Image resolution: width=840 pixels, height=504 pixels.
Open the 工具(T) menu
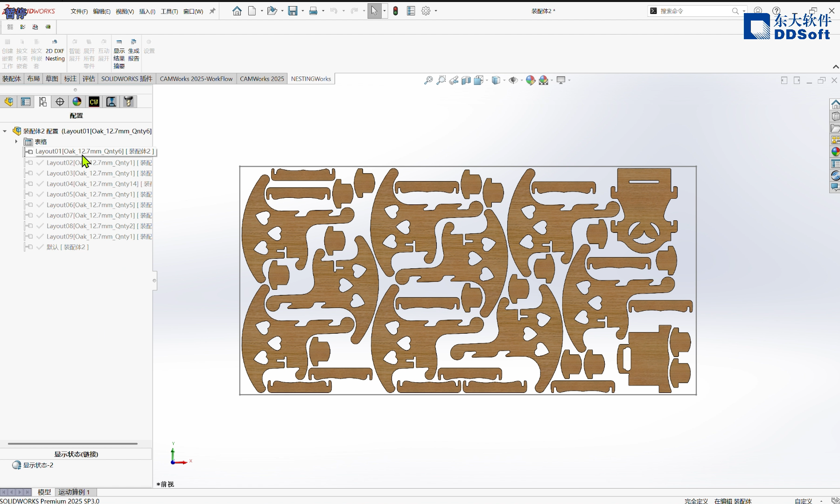[x=169, y=11]
